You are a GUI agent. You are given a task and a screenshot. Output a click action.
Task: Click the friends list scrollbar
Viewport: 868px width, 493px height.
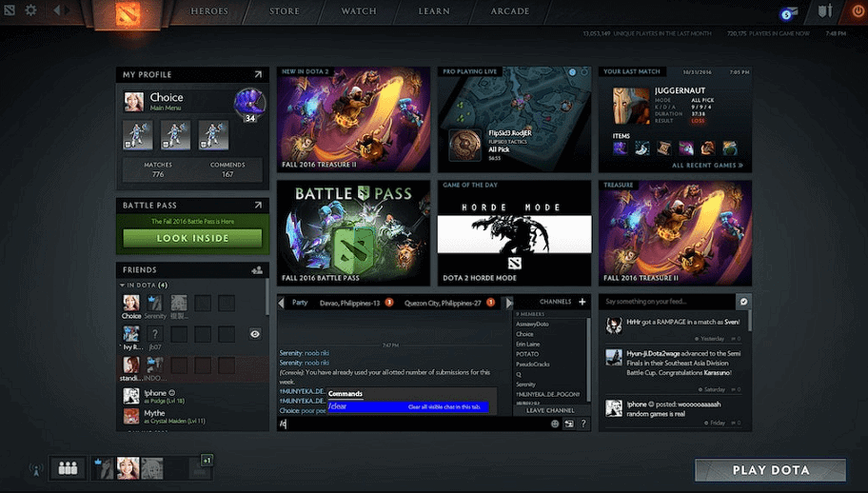point(267,297)
